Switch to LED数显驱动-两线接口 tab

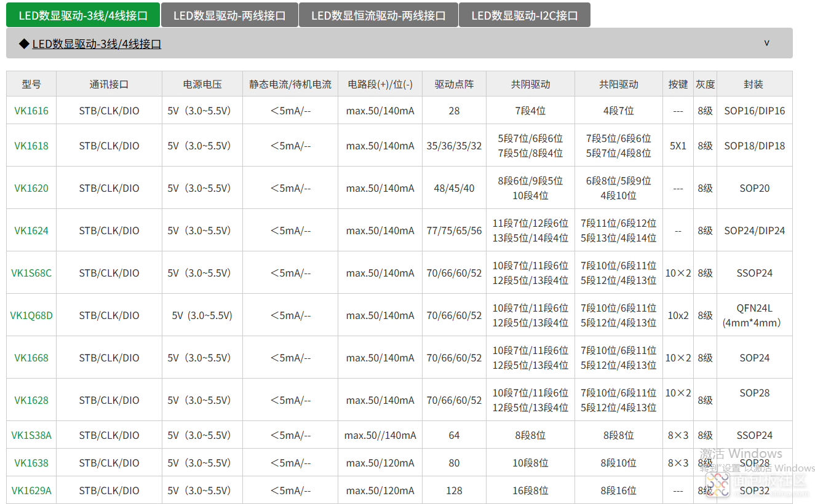[229, 15]
